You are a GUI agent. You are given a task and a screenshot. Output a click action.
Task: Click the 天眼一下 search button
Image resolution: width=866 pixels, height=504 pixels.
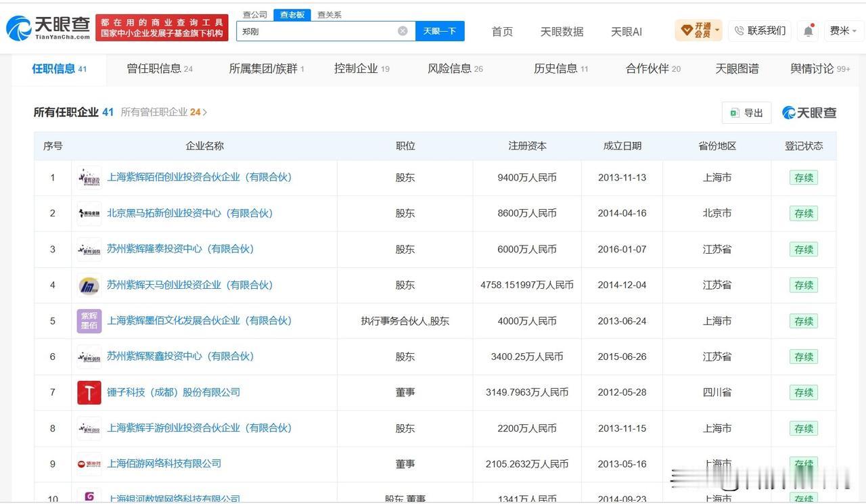(x=440, y=31)
